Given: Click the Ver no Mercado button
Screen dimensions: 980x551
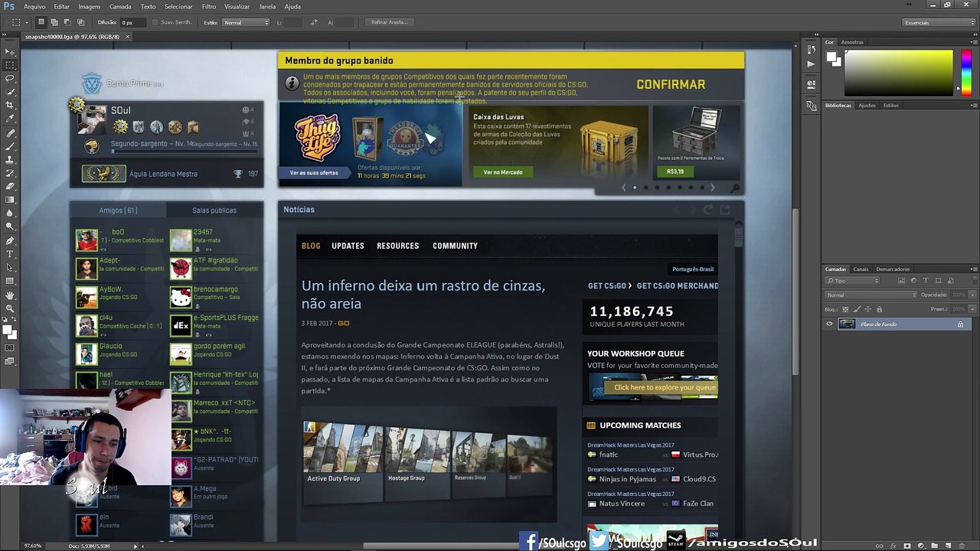Looking at the screenshot, I should click(x=503, y=172).
